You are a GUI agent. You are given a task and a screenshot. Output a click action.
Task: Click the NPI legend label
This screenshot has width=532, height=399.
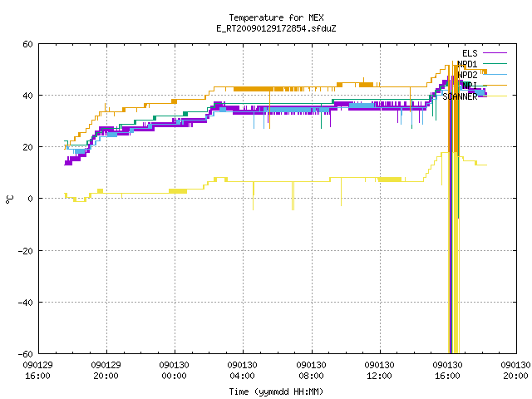pyautogui.click(x=470, y=86)
